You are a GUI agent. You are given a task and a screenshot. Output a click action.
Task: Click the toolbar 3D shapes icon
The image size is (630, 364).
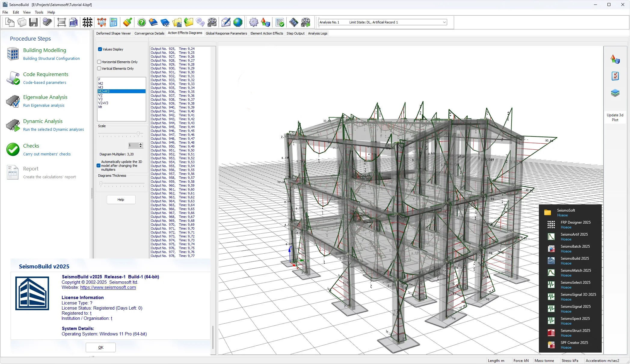[266, 22]
